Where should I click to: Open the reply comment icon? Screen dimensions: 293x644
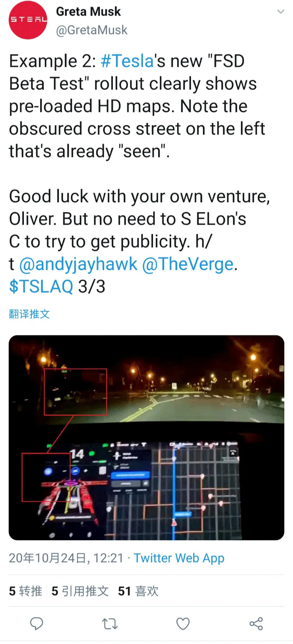(x=37, y=623)
